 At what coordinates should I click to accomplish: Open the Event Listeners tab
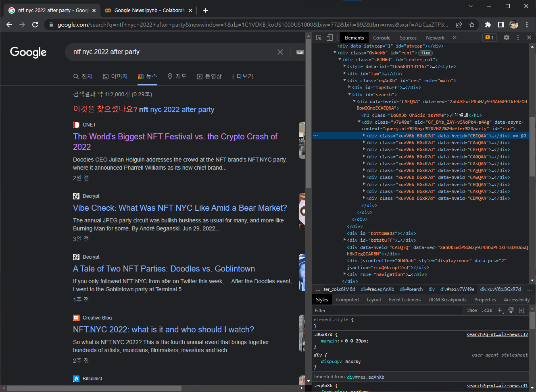click(x=405, y=300)
